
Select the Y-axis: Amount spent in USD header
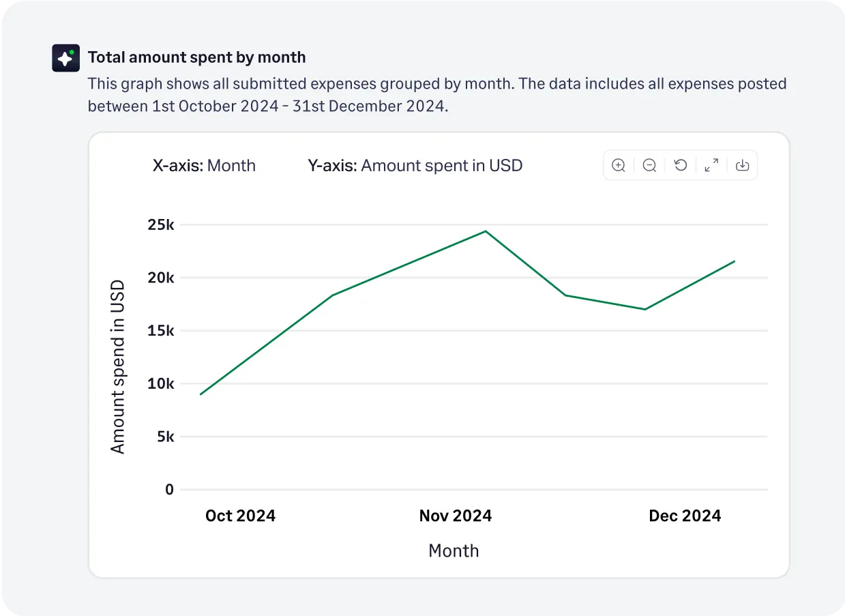click(415, 165)
